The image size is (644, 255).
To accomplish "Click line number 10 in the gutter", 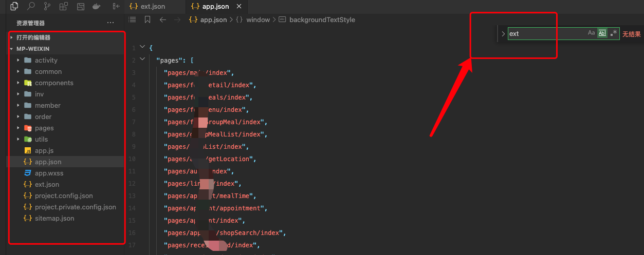I will point(133,159).
